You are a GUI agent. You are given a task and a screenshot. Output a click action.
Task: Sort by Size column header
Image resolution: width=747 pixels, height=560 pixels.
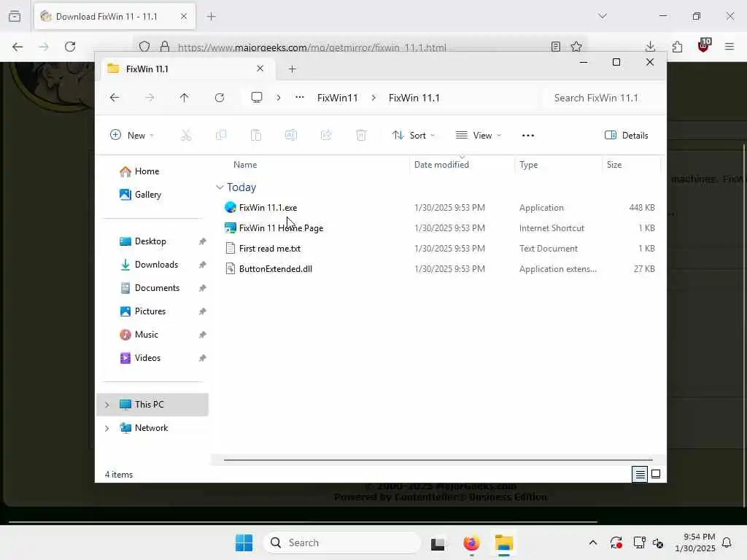614,165
